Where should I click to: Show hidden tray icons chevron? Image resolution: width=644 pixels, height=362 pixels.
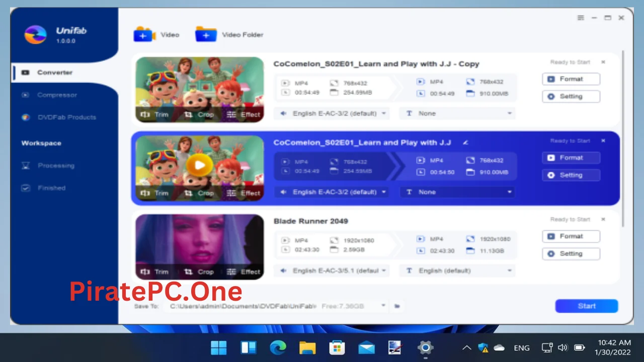click(x=466, y=347)
